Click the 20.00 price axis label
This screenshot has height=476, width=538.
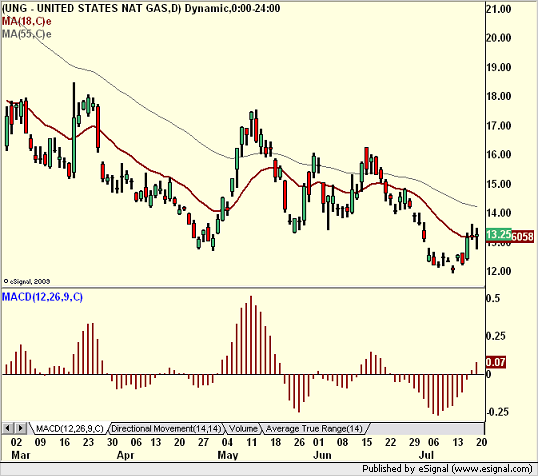pos(499,38)
